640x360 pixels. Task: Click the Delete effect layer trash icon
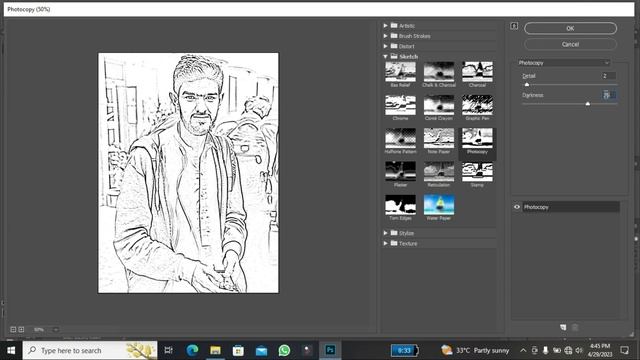click(575, 327)
